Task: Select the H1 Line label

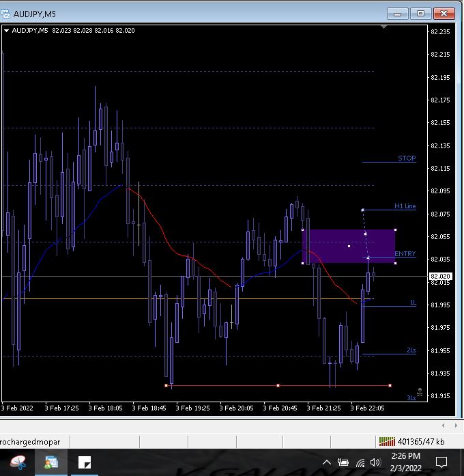Action: (405, 206)
